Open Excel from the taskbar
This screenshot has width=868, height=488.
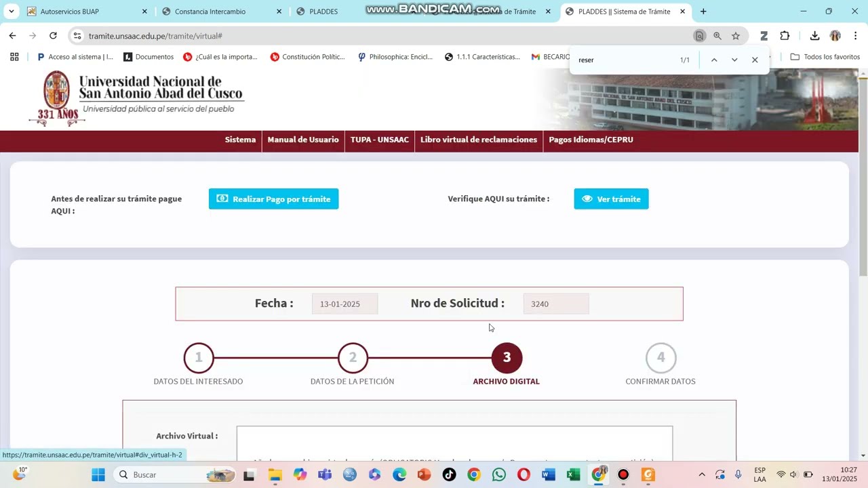[x=573, y=474]
